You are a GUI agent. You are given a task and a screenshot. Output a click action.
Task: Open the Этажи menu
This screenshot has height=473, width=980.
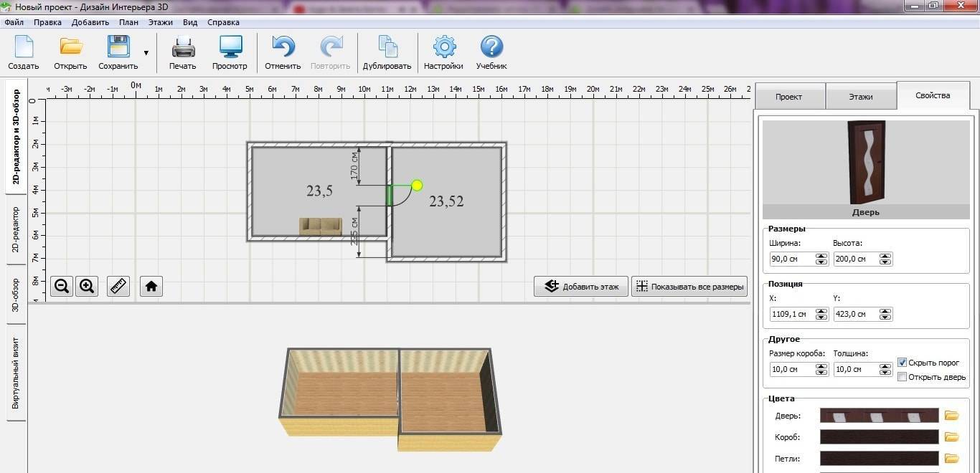pos(160,22)
